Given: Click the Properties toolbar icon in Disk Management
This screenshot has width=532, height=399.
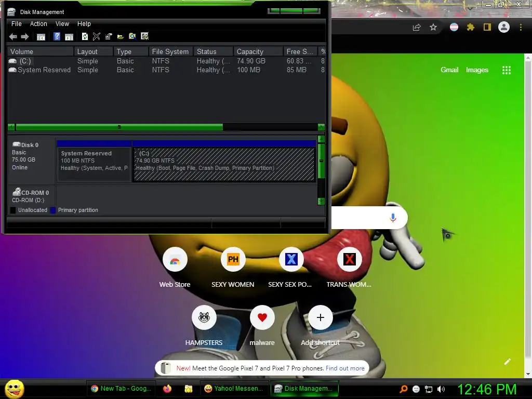Looking at the screenshot, I should click(109, 36).
